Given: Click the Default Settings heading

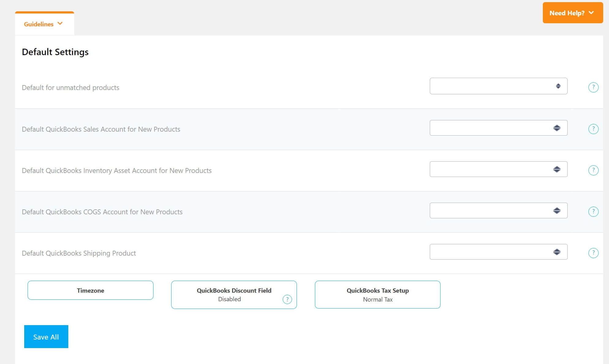Looking at the screenshot, I should [x=55, y=52].
